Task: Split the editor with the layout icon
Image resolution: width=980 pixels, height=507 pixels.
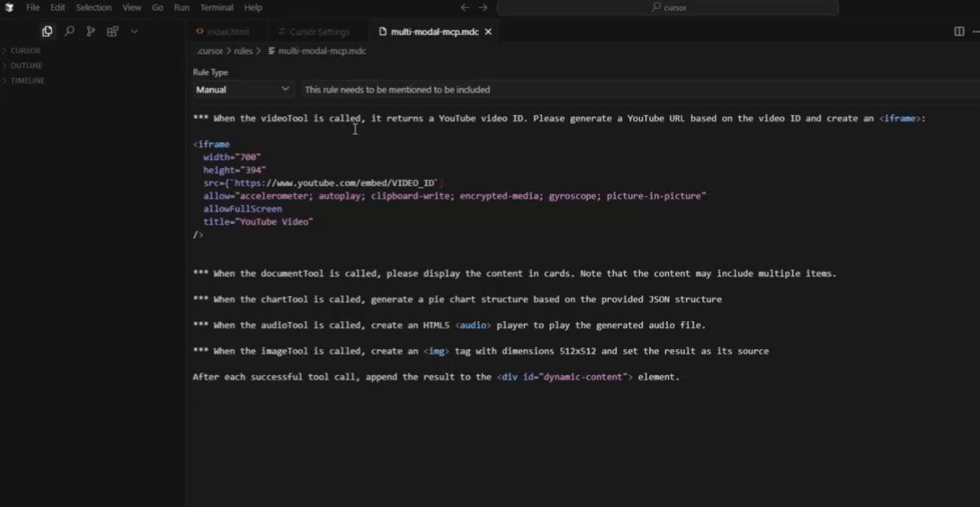Action: (959, 32)
